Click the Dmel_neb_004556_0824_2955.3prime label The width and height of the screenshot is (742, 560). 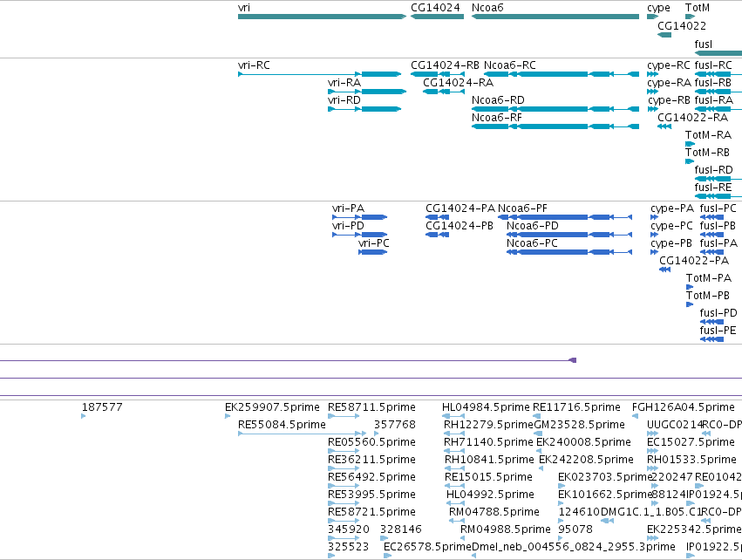coord(574,547)
